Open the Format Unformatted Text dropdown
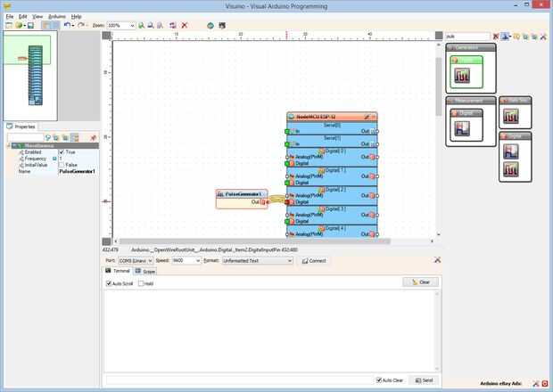The image size is (553, 392). (x=290, y=261)
